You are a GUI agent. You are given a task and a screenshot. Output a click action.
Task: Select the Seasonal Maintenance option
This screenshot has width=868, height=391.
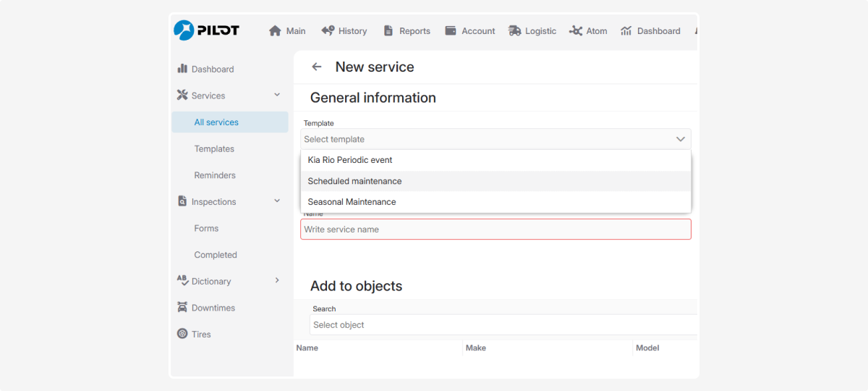tap(352, 202)
